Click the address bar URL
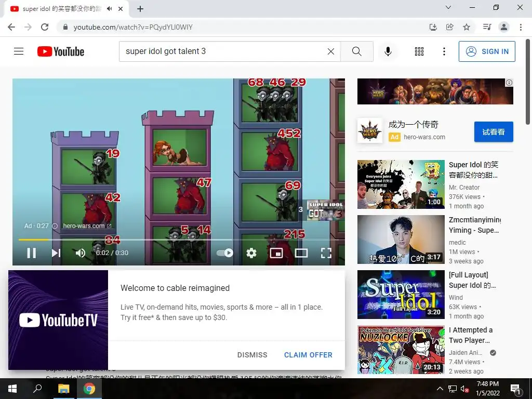Screen dimensions: 532x399 133,27
